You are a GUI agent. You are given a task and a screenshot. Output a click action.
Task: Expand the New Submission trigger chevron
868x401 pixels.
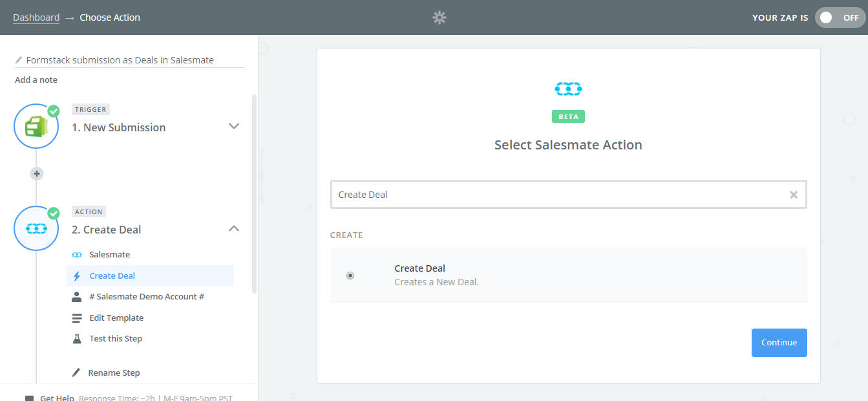click(x=235, y=126)
